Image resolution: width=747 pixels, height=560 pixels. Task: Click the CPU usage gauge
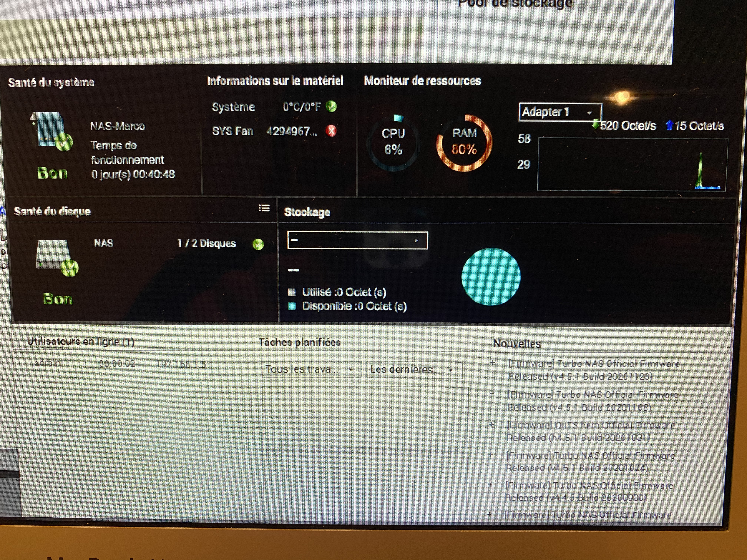point(394,142)
